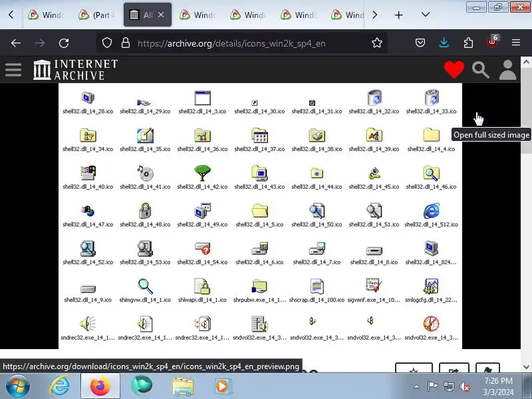The width and height of the screenshot is (532, 399).
Task: Open the network tray icon
Action: point(448,386)
